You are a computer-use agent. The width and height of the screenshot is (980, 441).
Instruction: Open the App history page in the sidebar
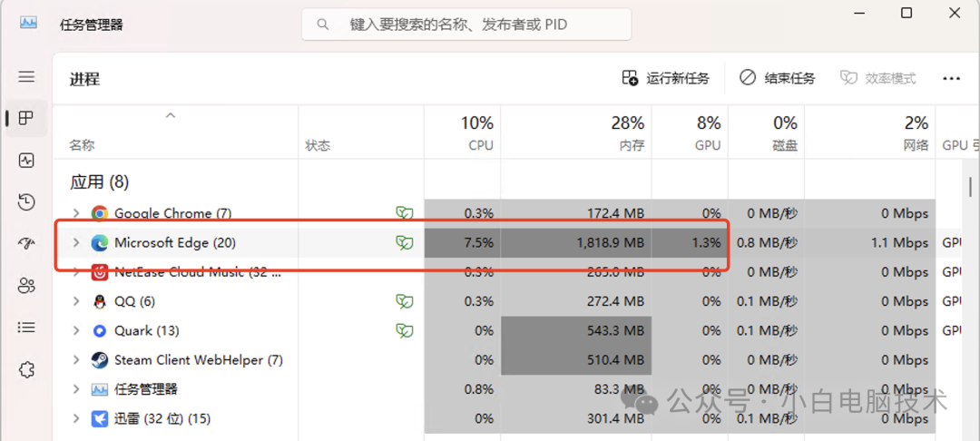coord(25,201)
